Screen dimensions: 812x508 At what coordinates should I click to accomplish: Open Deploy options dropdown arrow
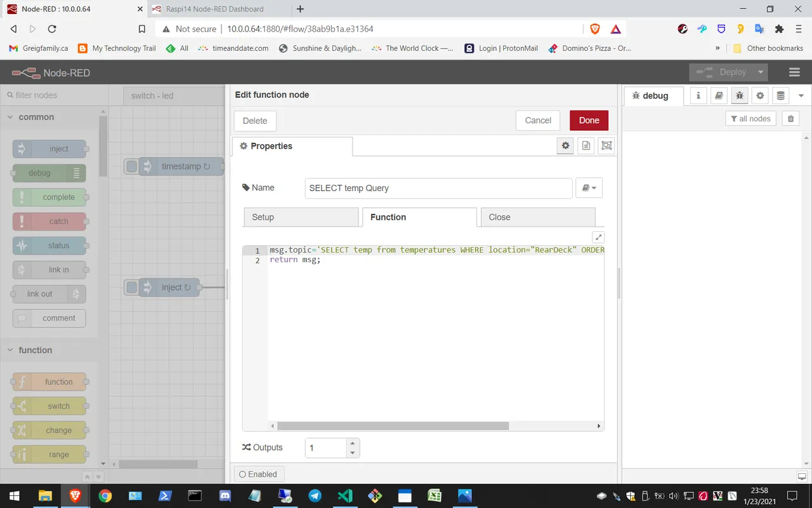[x=760, y=72]
